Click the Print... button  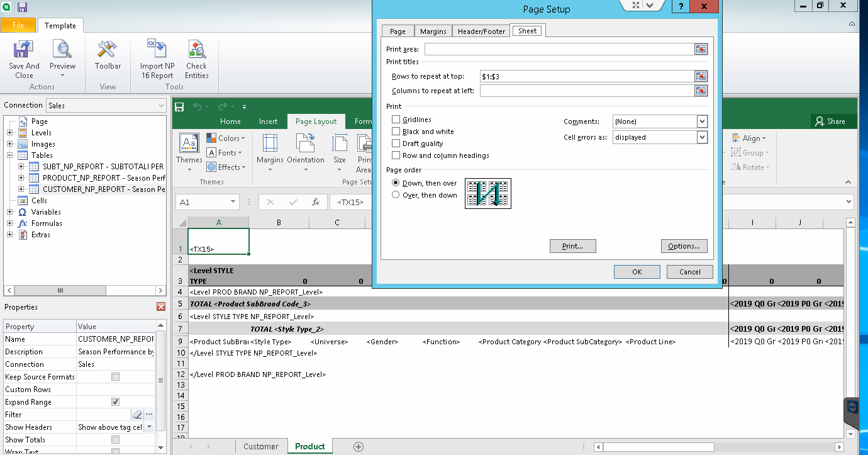(572, 246)
